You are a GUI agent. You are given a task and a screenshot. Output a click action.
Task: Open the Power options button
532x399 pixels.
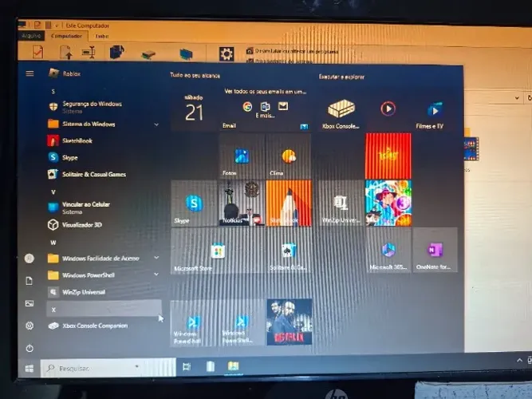tap(30, 348)
